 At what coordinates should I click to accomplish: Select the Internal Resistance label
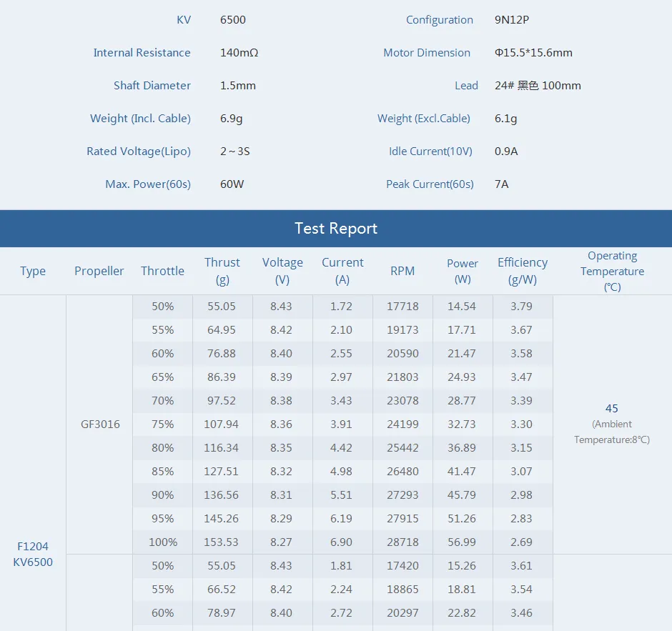142,53
